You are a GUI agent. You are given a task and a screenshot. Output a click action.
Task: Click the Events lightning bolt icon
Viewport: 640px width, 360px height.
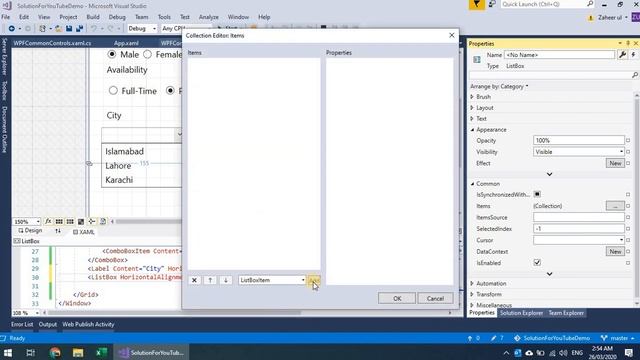[x=633, y=55]
